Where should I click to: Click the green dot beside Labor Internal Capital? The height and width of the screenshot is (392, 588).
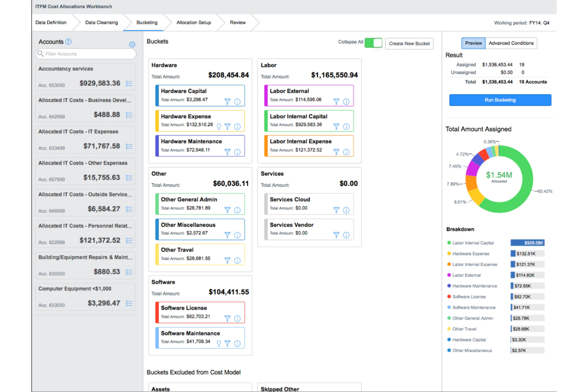click(449, 243)
